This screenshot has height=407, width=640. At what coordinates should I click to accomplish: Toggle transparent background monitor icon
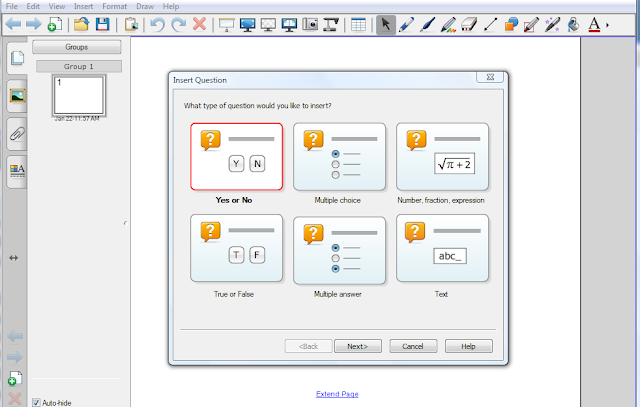point(268,24)
